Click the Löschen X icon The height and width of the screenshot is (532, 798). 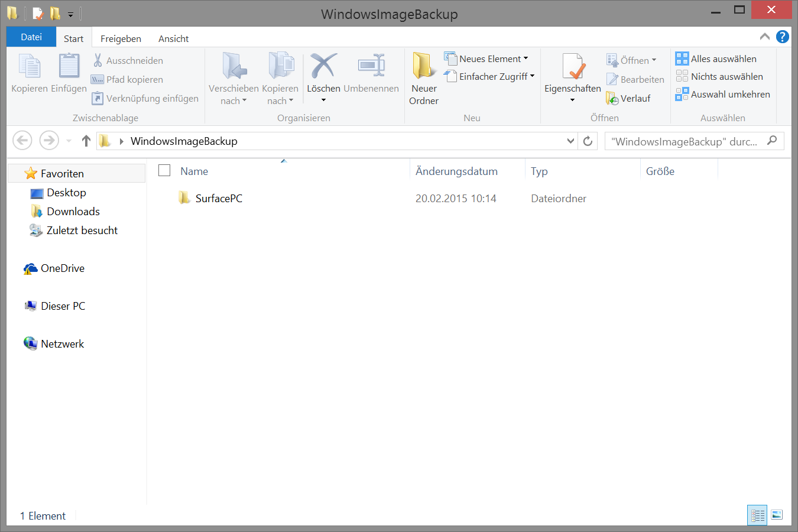pyautogui.click(x=323, y=66)
